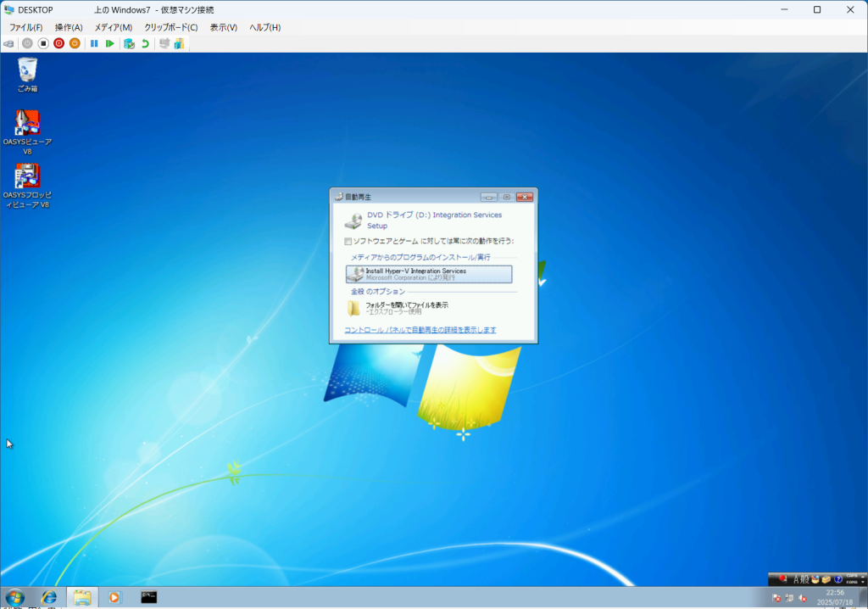868x609 pixels.
Task: Close the 自動再生 dialog
Action: tap(524, 197)
